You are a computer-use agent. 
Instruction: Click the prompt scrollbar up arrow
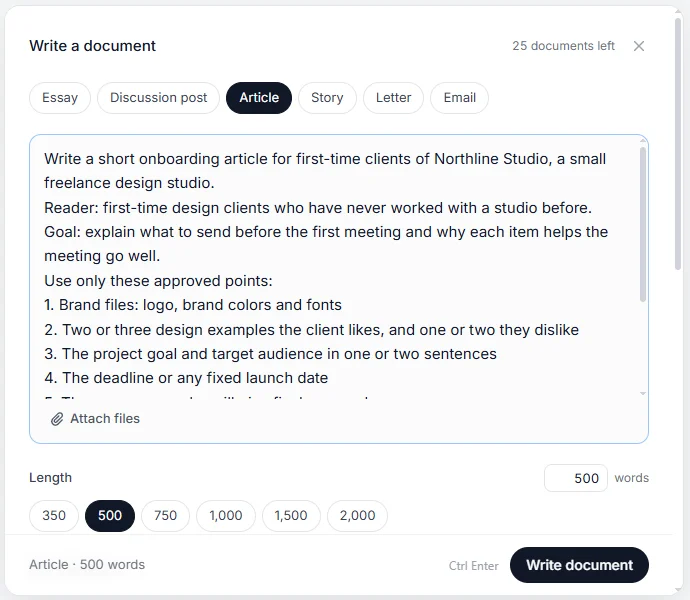pyautogui.click(x=643, y=140)
